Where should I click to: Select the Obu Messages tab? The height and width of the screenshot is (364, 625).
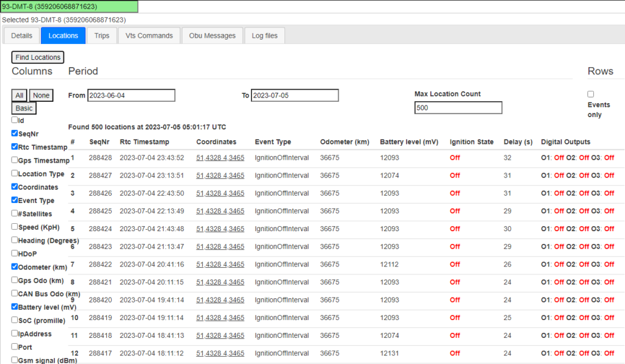coord(212,36)
